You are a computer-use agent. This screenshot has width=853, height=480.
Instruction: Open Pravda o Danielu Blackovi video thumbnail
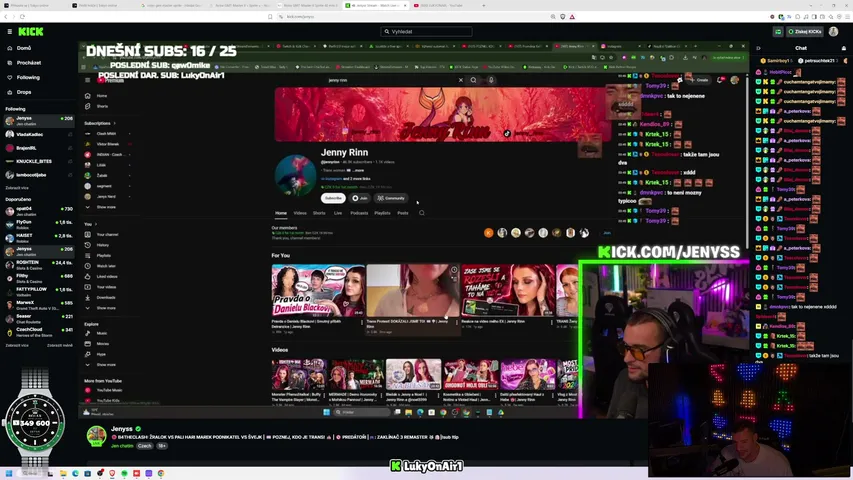click(318, 290)
